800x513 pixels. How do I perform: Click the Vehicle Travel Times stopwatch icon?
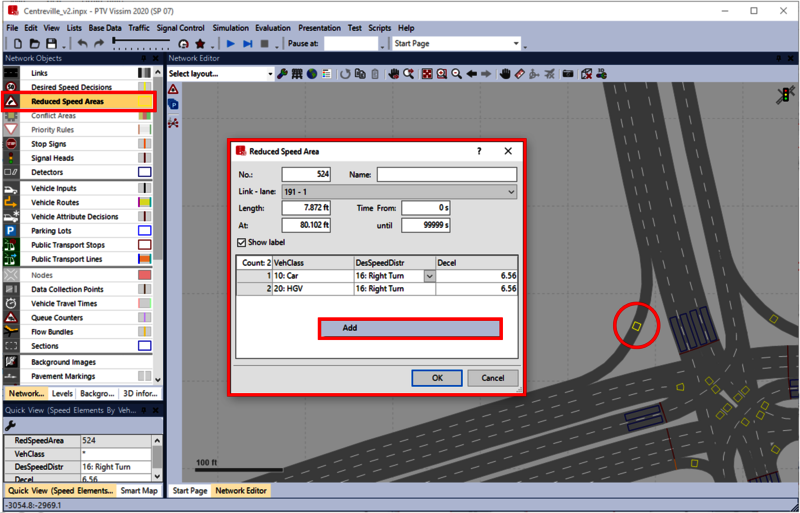[x=11, y=303]
